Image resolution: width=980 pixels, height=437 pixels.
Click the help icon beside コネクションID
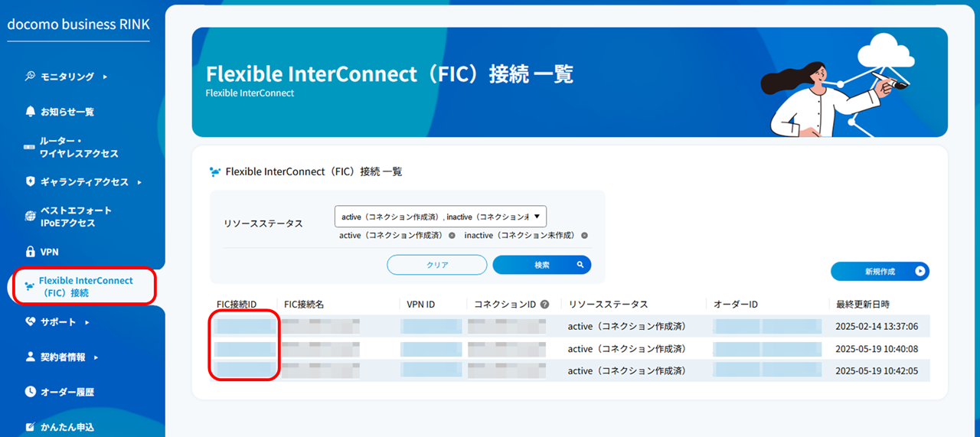click(545, 305)
